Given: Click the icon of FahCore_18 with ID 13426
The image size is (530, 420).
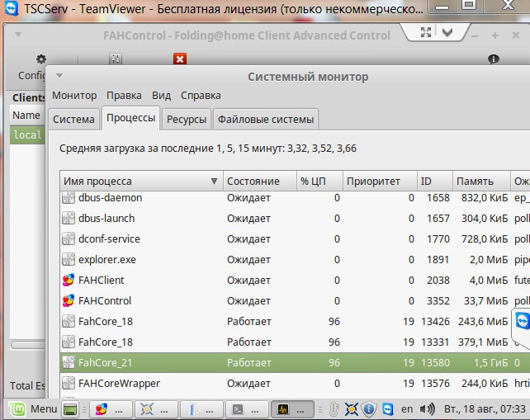Looking at the screenshot, I should click(69, 321).
